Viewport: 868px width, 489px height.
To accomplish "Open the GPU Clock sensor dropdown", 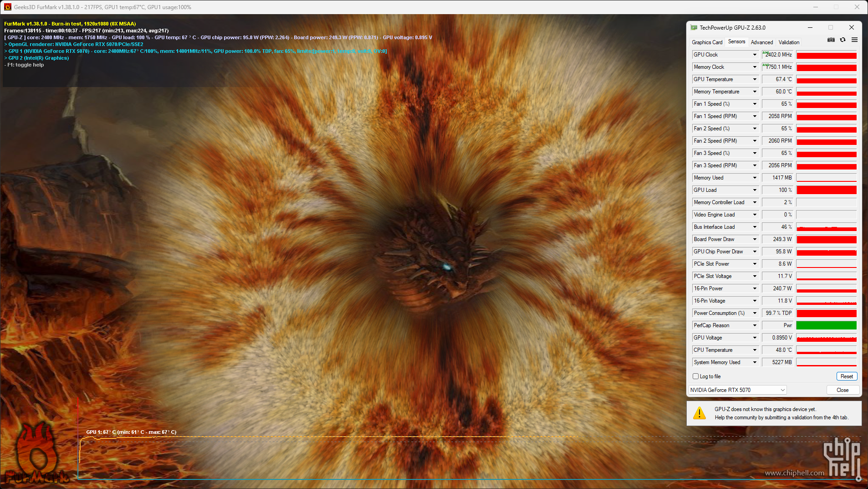I will click(755, 55).
